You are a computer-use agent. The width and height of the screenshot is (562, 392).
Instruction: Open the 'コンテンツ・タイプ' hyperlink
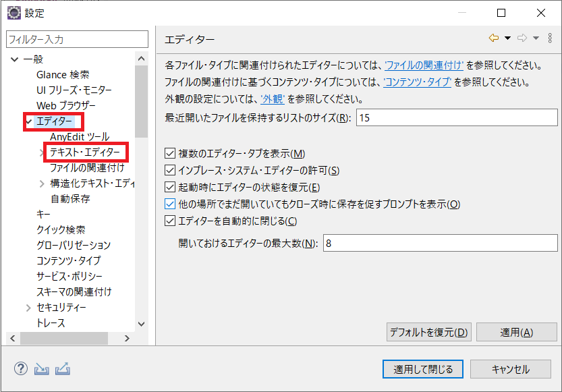[418, 82]
